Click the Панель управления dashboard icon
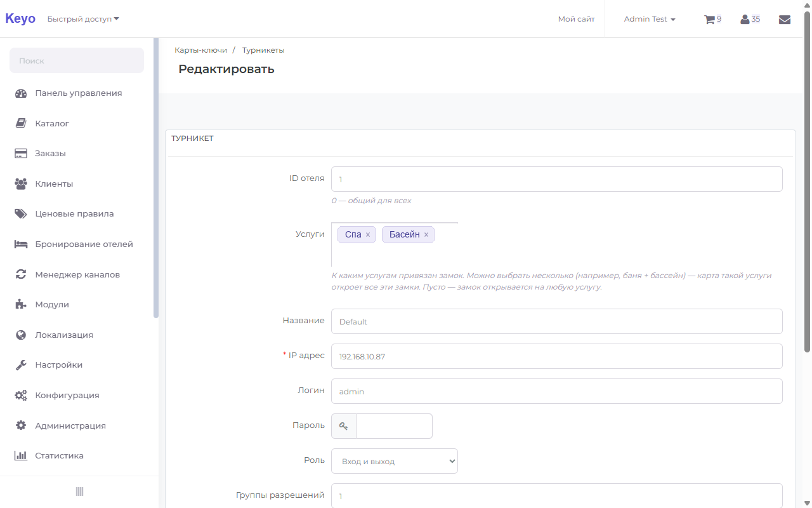This screenshot has height=508, width=812. (21, 93)
